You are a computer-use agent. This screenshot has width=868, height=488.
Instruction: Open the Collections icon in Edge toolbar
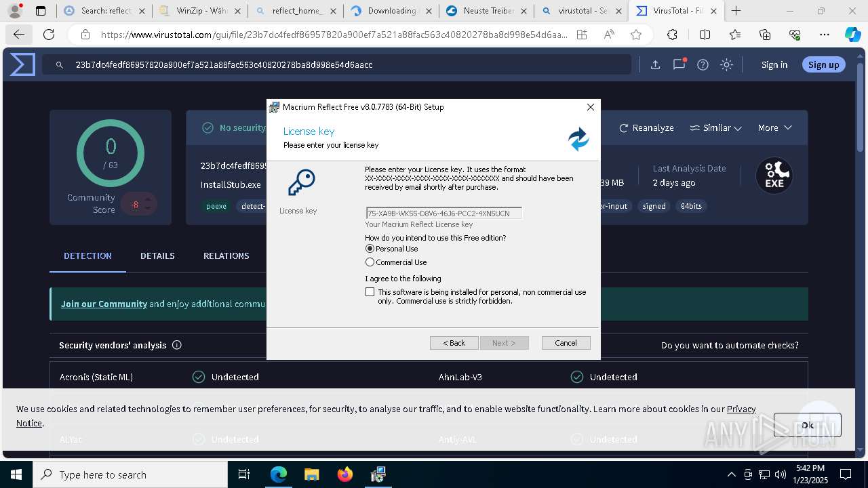[x=765, y=35]
